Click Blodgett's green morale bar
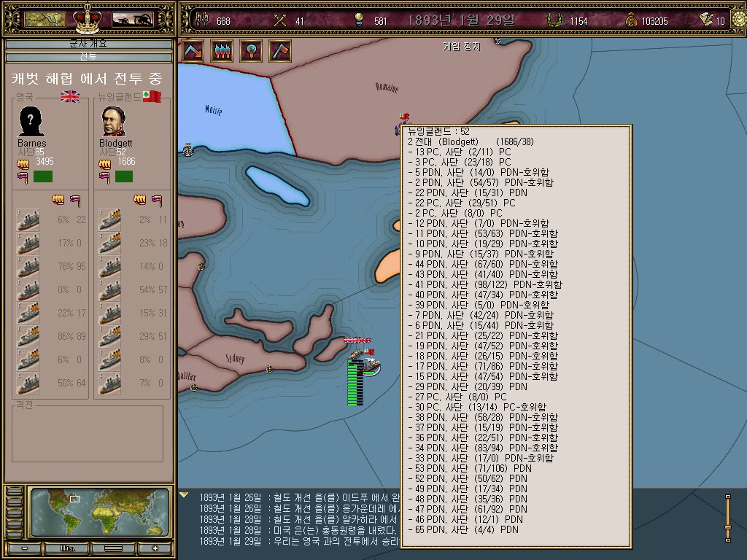747x560 pixels. pyautogui.click(x=124, y=176)
